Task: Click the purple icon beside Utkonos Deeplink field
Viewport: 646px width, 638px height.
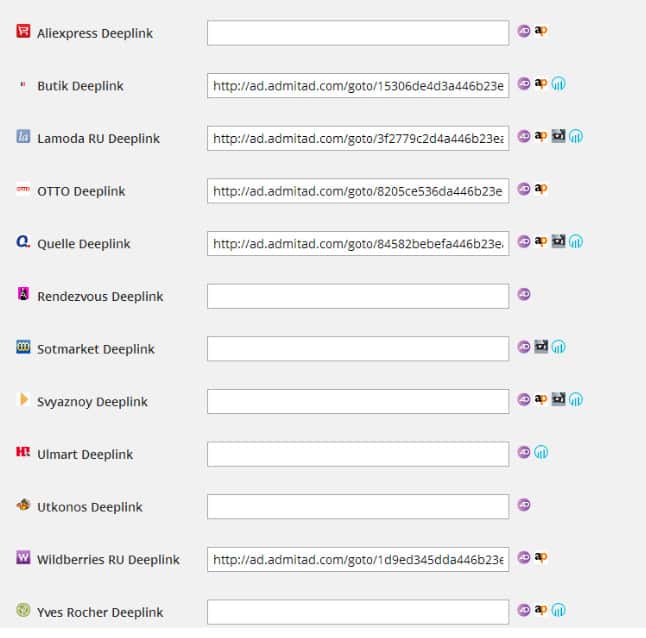Action: click(523, 505)
